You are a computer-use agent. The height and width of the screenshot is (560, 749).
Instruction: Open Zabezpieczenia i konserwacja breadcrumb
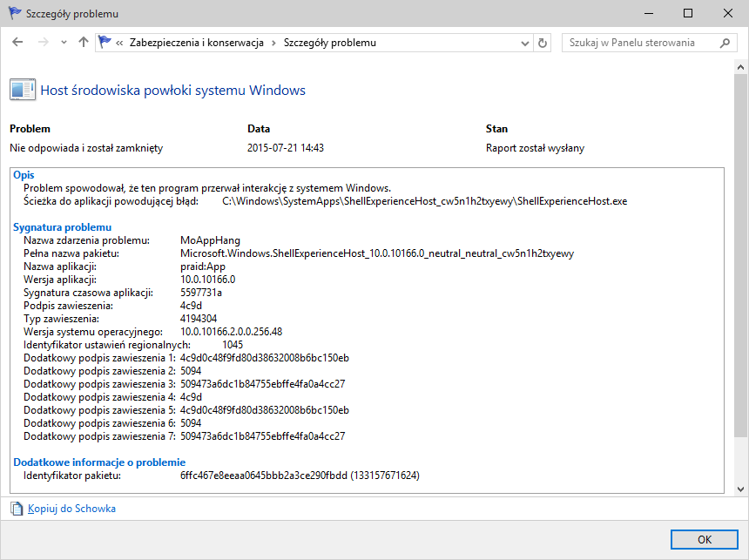pos(196,43)
